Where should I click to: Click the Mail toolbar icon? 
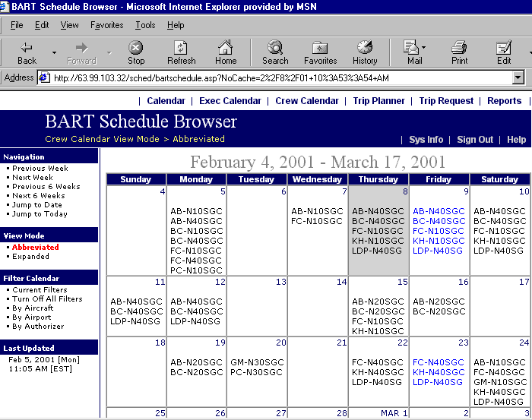[413, 52]
